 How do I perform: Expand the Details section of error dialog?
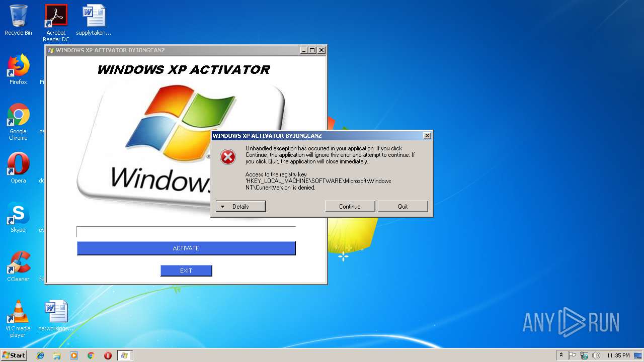(x=240, y=206)
